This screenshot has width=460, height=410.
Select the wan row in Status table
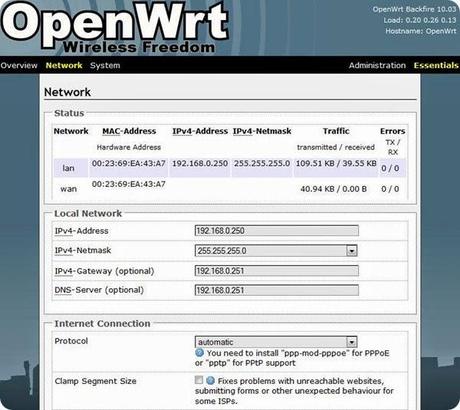point(230,188)
